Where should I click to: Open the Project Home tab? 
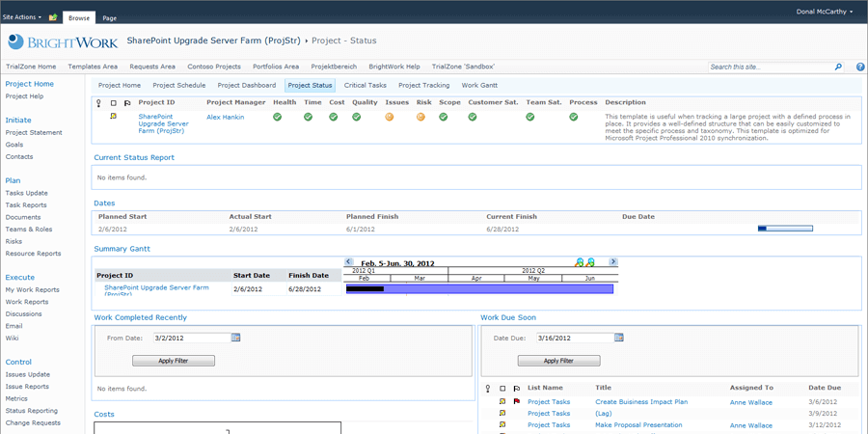tap(120, 85)
